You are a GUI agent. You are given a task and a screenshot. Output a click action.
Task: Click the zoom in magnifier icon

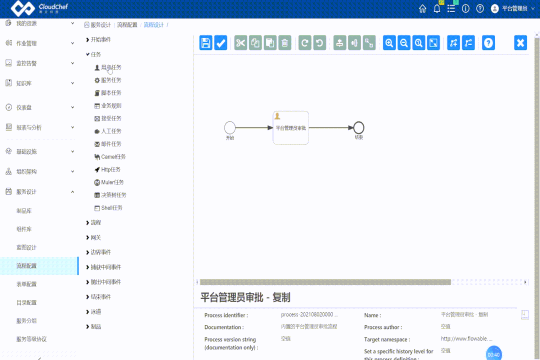pyautogui.click(x=389, y=43)
